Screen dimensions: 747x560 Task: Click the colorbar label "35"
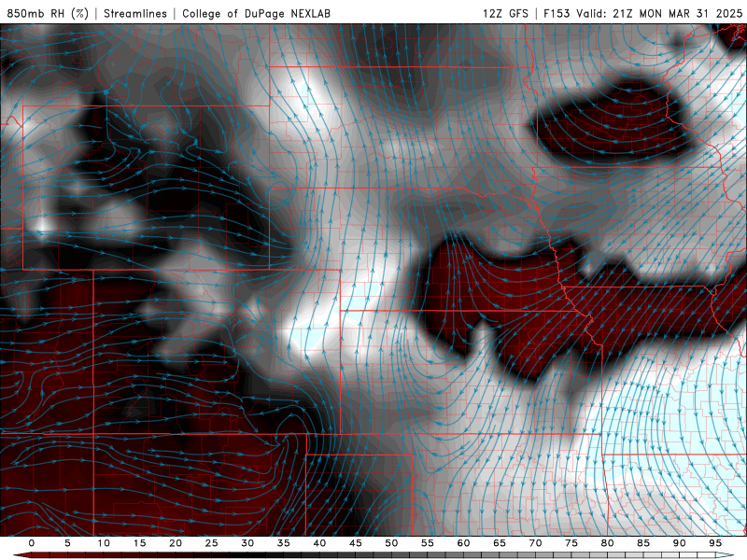point(284,543)
